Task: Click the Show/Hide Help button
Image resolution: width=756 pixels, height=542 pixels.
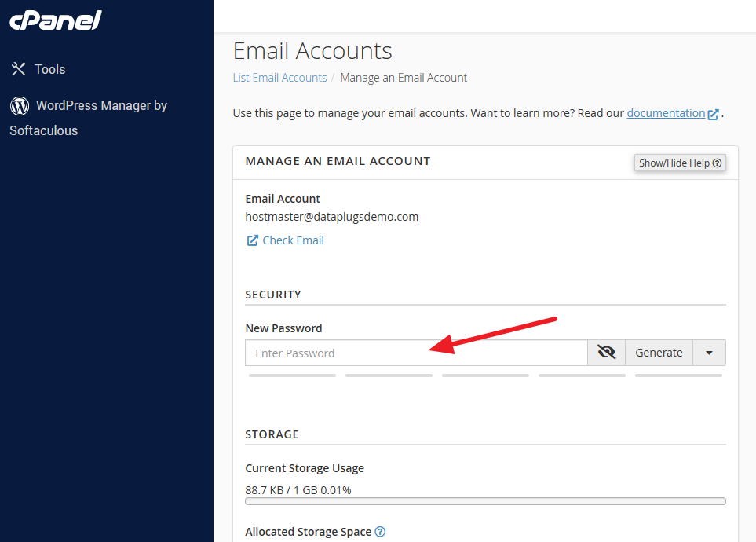Action: click(680, 163)
